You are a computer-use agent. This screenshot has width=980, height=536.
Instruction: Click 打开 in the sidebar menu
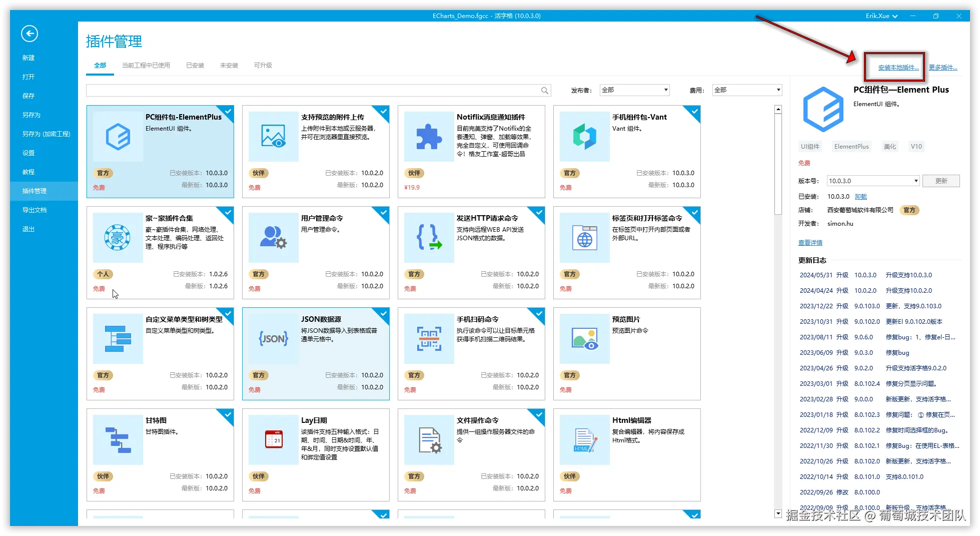(29, 77)
